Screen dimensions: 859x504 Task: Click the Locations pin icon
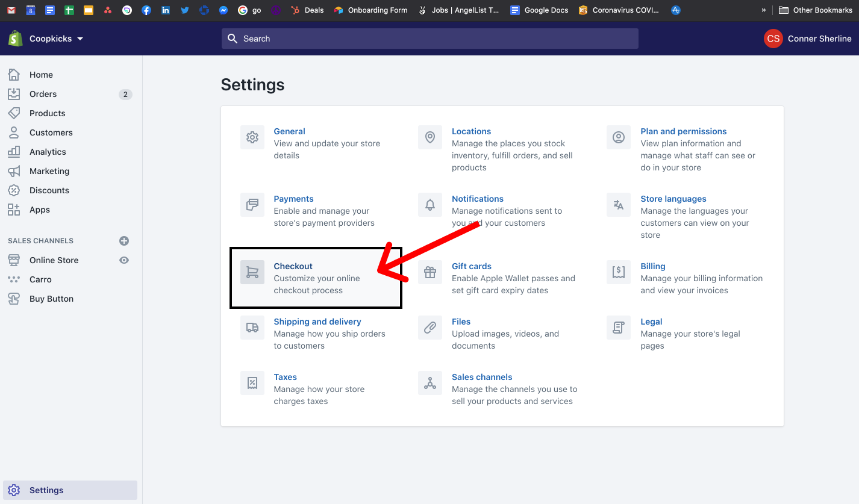(x=430, y=137)
